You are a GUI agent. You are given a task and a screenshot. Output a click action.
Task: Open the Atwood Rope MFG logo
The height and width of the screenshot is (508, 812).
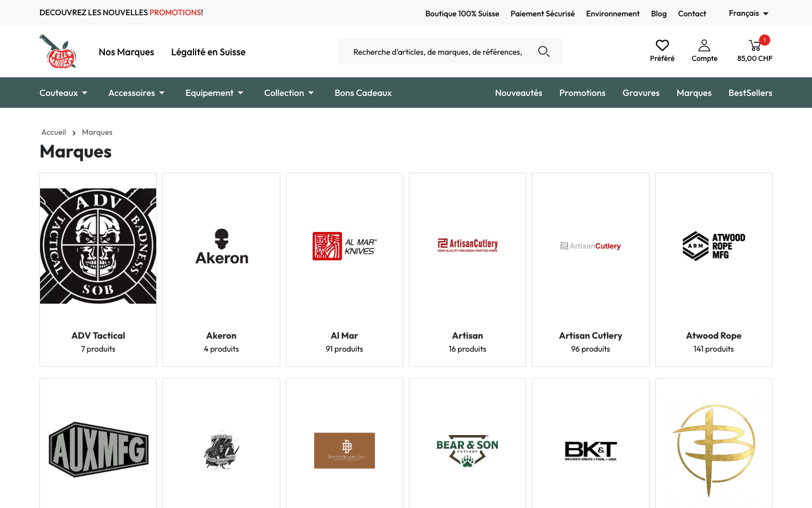click(x=714, y=246)
